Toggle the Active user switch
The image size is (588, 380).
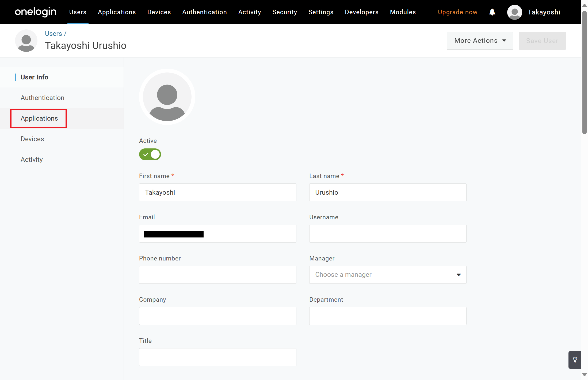(x=150, y=154)
